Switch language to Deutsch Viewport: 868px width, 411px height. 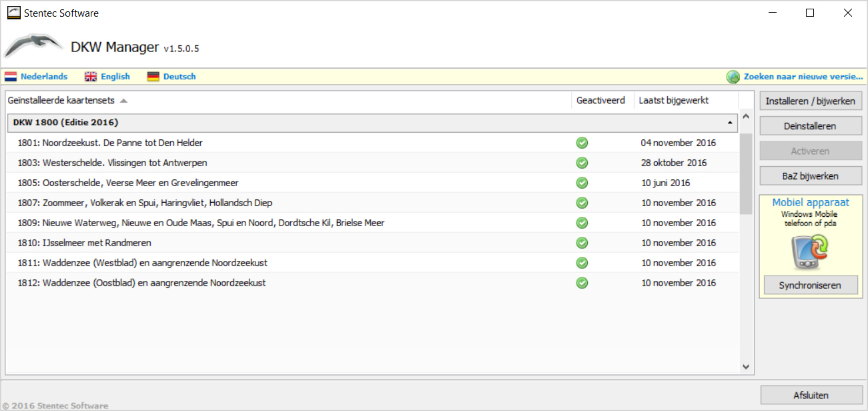pyautogui.click(x=179, y=77)
